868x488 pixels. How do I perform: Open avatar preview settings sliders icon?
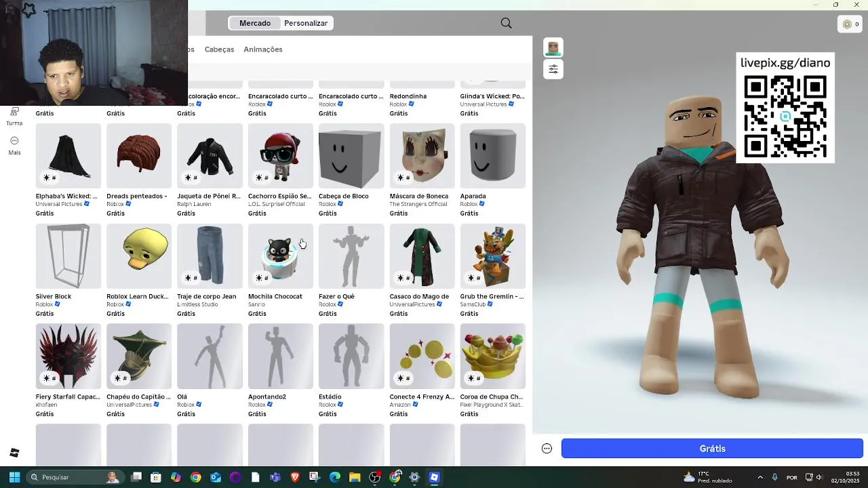[x=553, y=69]
